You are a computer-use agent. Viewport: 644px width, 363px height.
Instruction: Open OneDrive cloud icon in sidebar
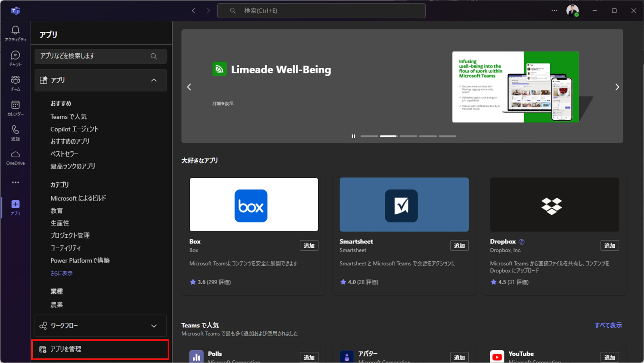click(x=15, y=158)
